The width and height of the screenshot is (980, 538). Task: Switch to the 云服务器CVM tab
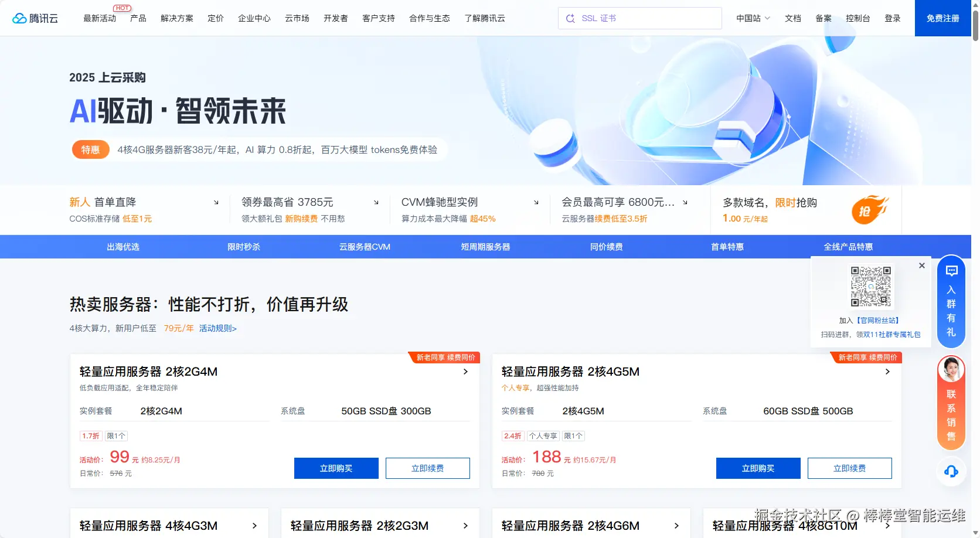(x=365, y=247)
